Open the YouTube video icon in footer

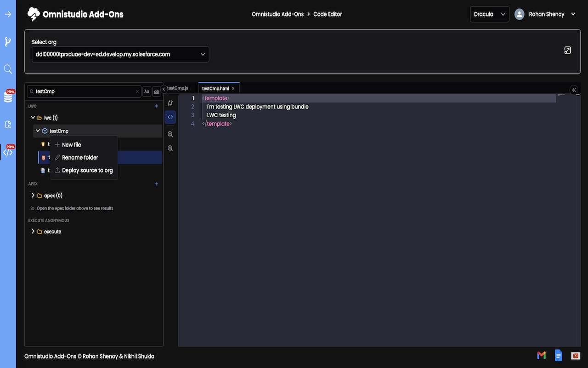click(576, 356)
